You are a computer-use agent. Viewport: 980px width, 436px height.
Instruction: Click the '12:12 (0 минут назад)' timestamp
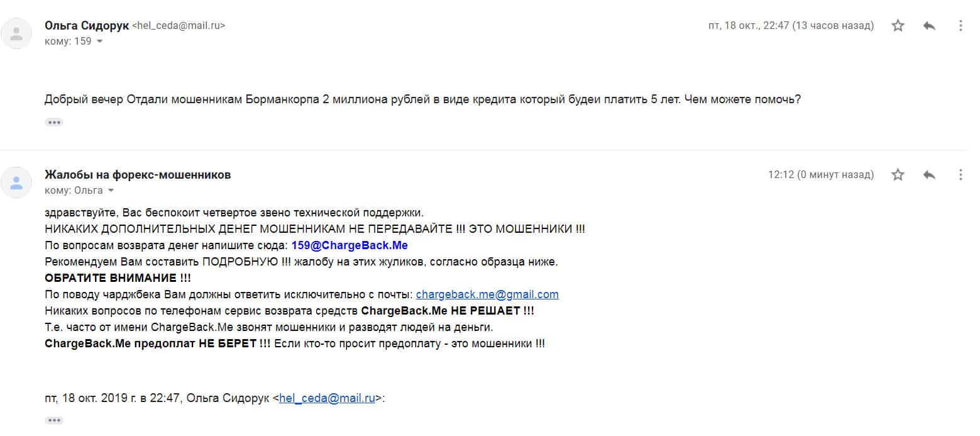point(820,175)
